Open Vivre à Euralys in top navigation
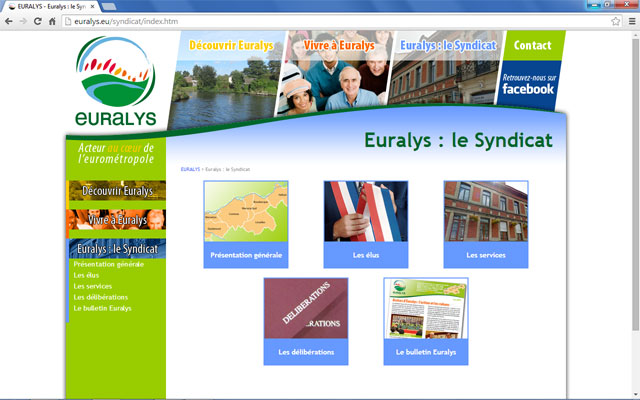This screenshot has height=400, width=640. pyautogui.click(x=339, y=45)
